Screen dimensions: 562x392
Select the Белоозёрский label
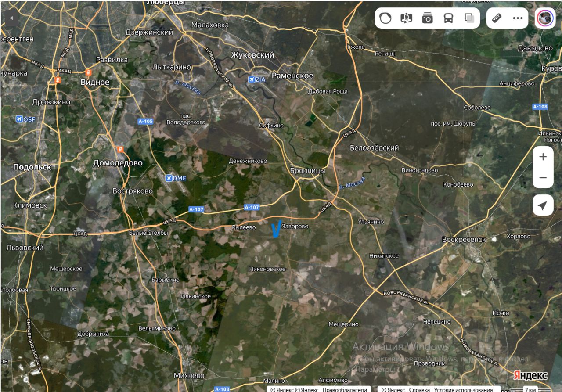click(x=374, y=148)
